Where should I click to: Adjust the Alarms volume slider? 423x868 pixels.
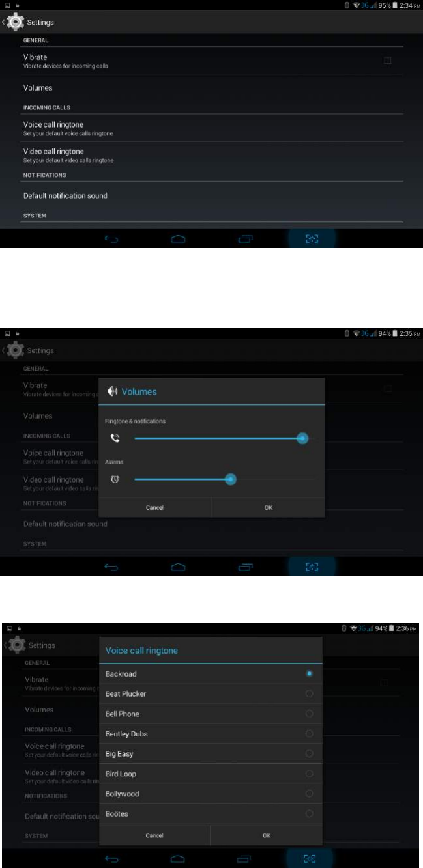[x=225, y=479]
